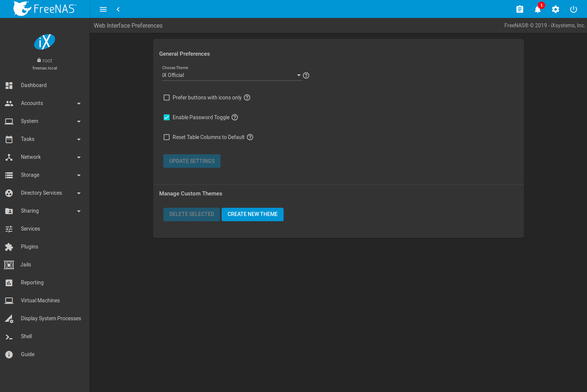This screenshot has width=587, height=392.
Task: Expand the Directory Services submenu arrow
Action: pyautogui.click(x=79, y=193)
